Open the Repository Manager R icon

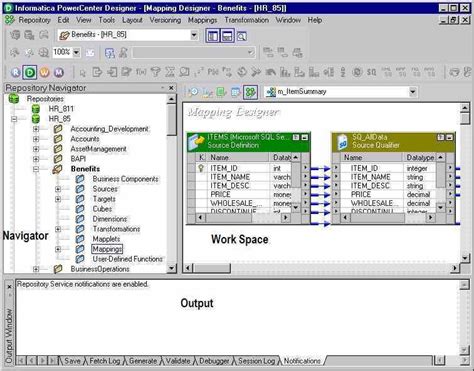pos(15,72)
